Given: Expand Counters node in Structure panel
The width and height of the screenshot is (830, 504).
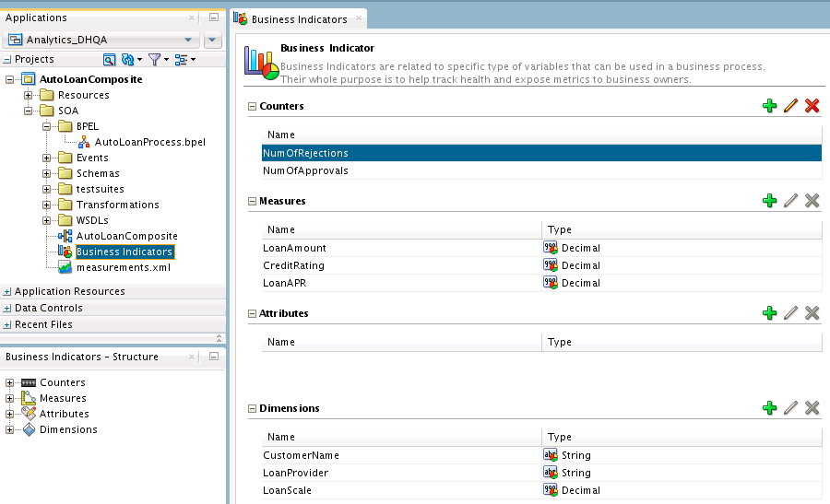Looking at the screenshot, I should 9,382.
